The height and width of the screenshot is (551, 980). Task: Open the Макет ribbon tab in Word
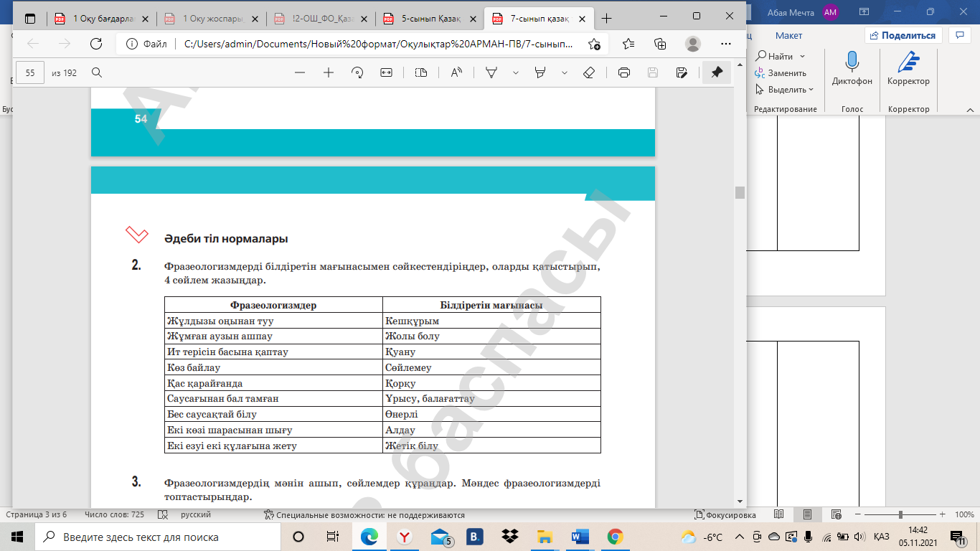(788, 35)
